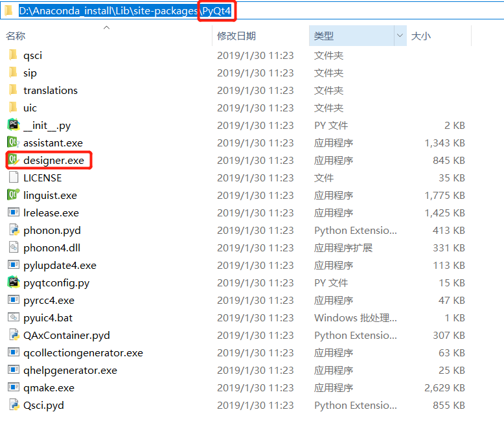Image resolution: width=504 pixels, height=425 pixels.
Task: Select the file name __init__.py
Action: 47,126
